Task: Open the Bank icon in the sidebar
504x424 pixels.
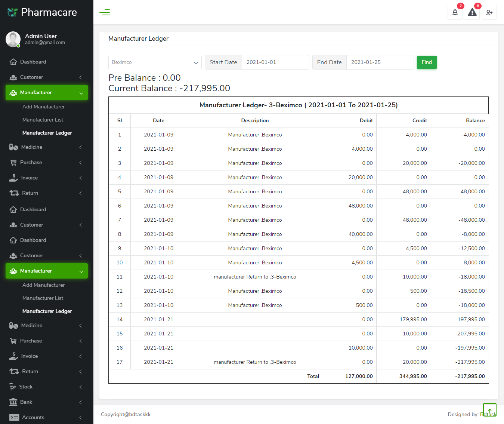Action: pyautogui.click(x=13, y=402)
